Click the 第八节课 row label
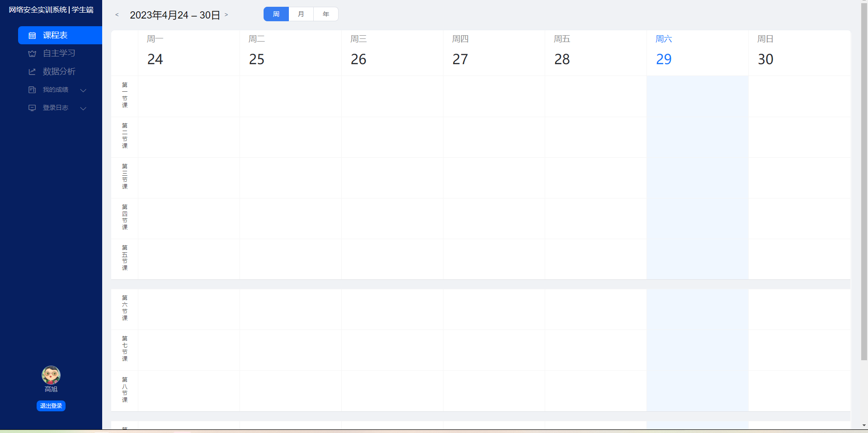Image resolution: width=868 pixels, height=433 pixels. click(125, 390)
